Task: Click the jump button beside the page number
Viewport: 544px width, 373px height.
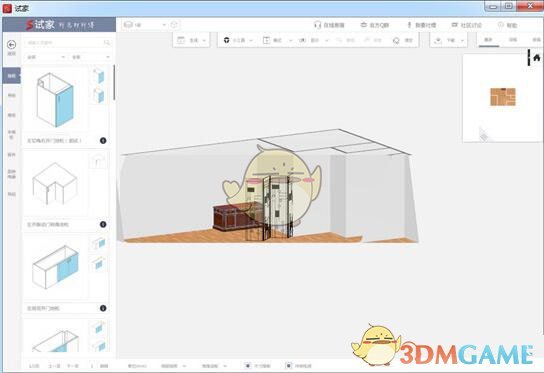Action: point(104,366)
